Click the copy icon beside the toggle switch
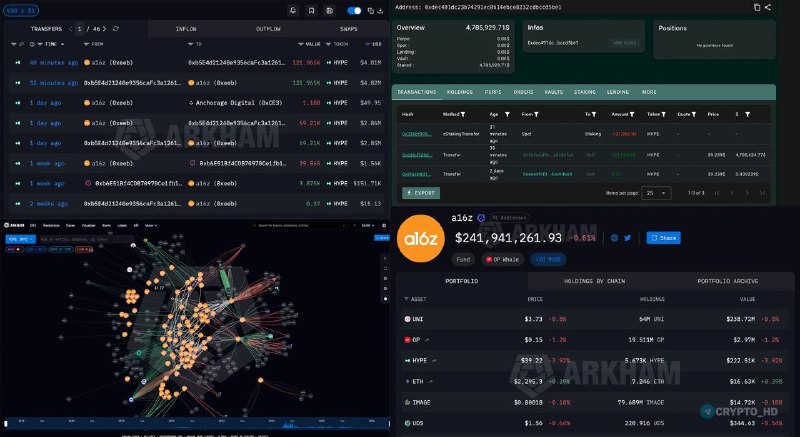 pos(370,10)
